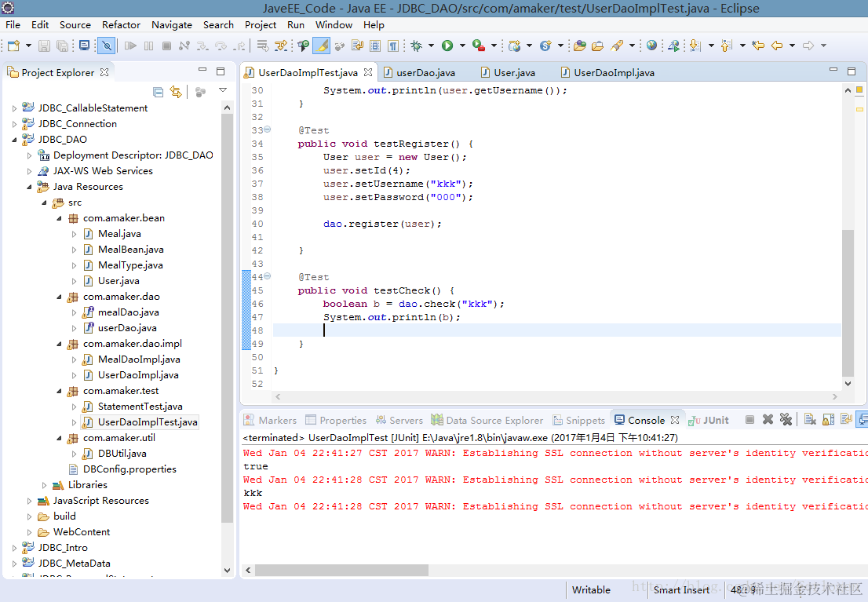This screenshot has width=868, height=602.
Task: Toggle Link with Editor in Project Explorer
Action: (176, 92)
